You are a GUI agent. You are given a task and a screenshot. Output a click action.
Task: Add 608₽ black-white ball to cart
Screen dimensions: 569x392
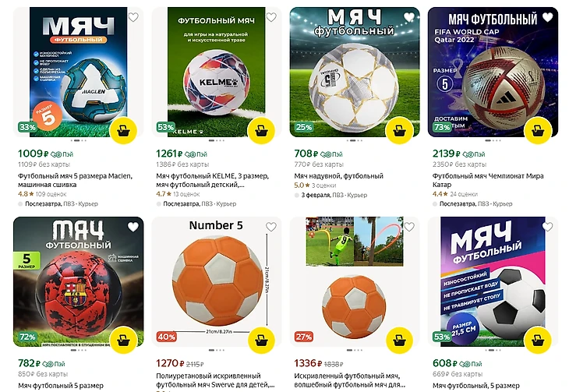538,340
